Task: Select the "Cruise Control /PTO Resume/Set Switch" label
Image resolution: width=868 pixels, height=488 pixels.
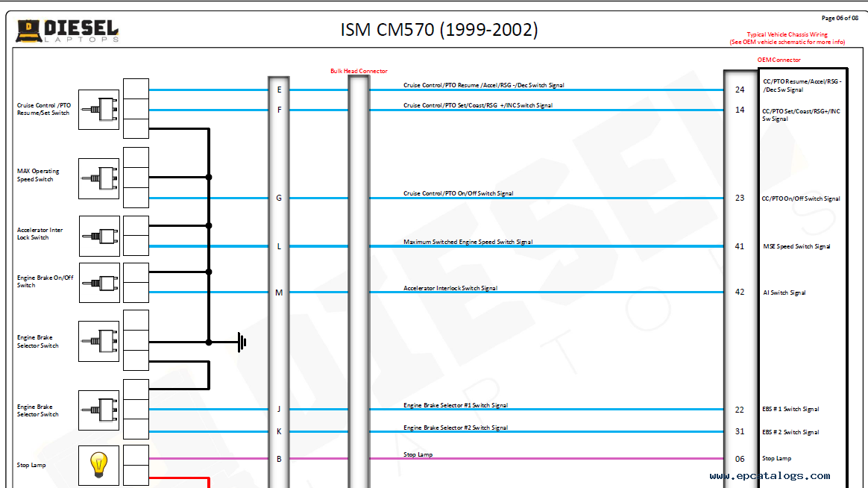Action: 44,109
